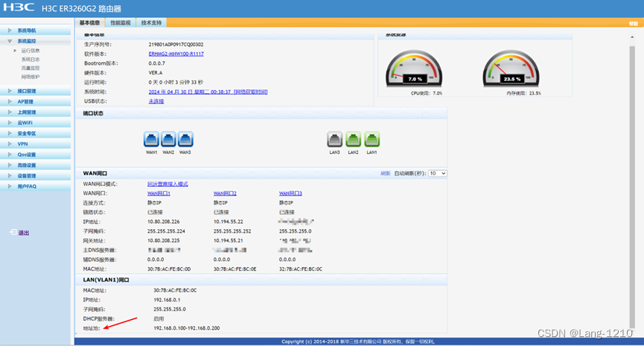Open the WAN网口1 link
This screenshot has height=346, width=644.
tap(159, 193)
